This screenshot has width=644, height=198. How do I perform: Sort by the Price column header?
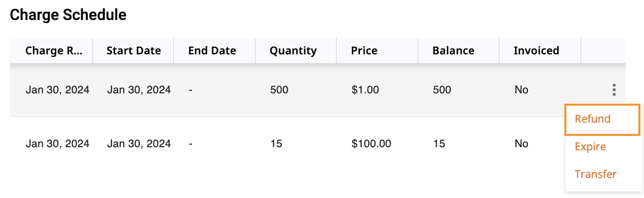pos(364,51)
